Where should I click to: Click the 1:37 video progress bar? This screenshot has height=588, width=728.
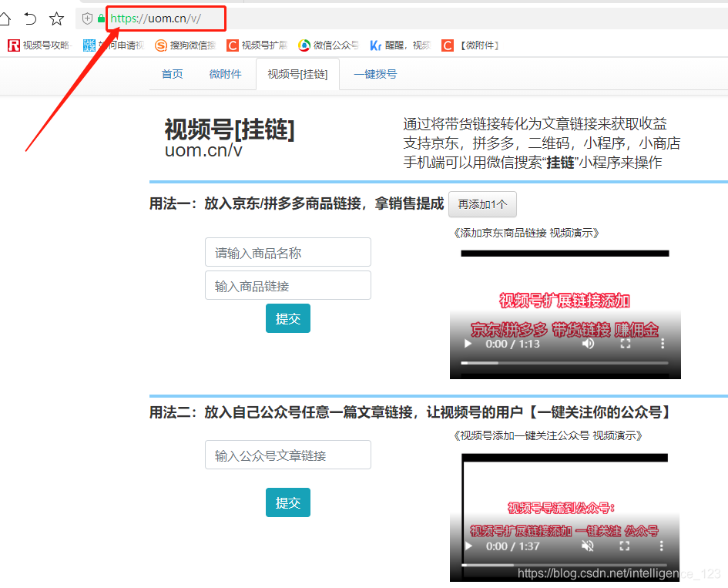(x=564, y=565)
